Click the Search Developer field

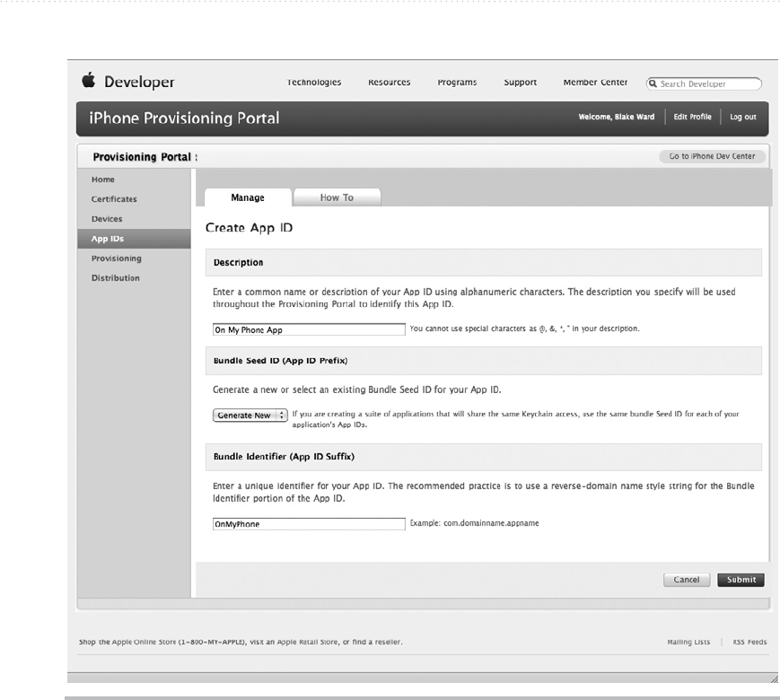[x=704, y=83]
